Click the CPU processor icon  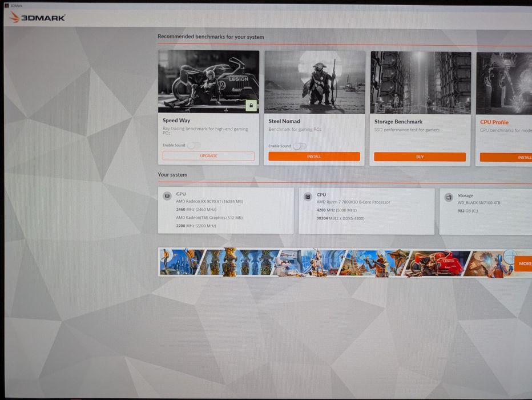[x=308, y=197]
